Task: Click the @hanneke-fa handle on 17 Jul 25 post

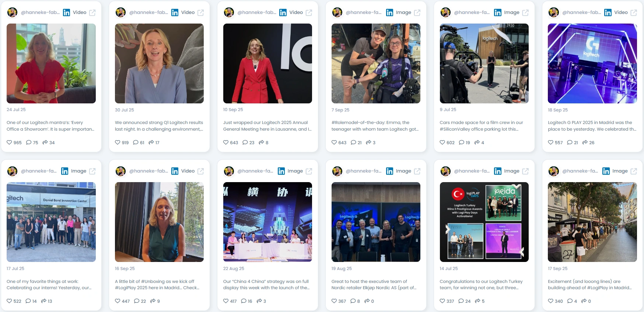Action: [39, 171]
